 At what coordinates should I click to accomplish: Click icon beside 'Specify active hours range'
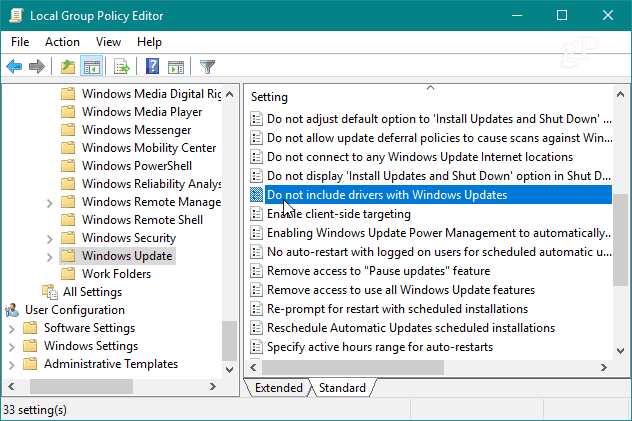(256, 346)
